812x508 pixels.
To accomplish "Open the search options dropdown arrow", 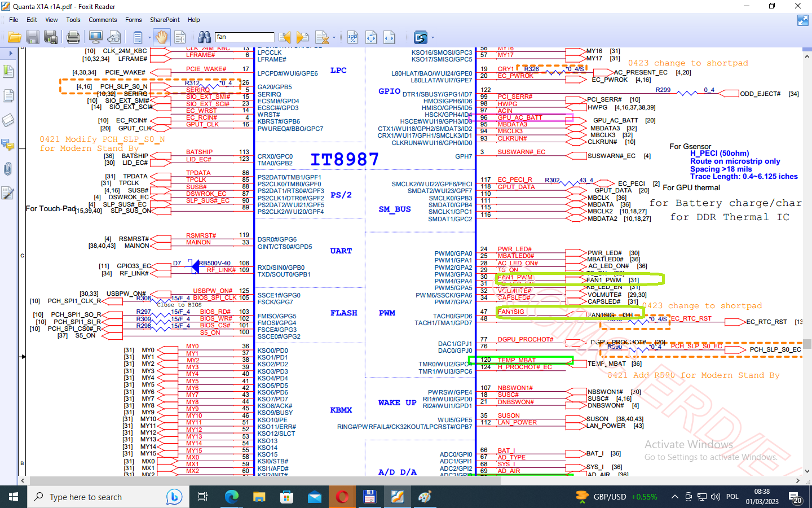I will tap(334, 38).
